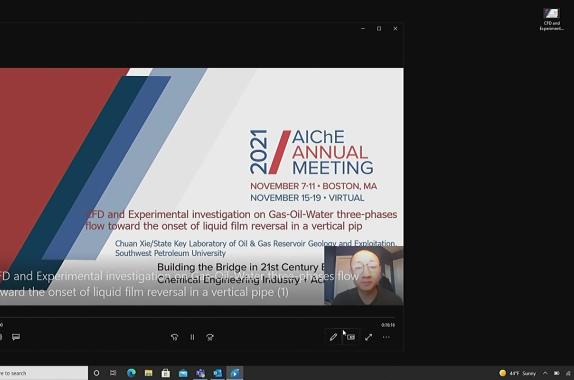Launch Microsoft Store from the taskbar
Screen dimensions: 574x380
[x=165, y=373]
